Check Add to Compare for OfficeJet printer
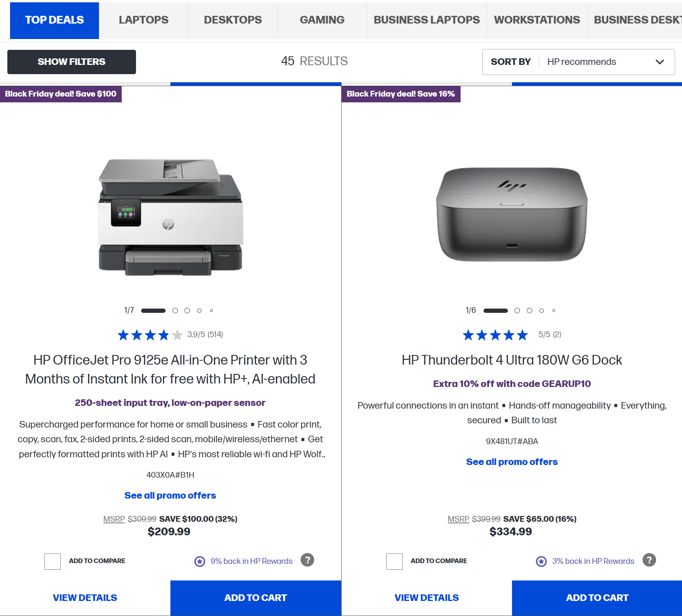 pos(53,561)
